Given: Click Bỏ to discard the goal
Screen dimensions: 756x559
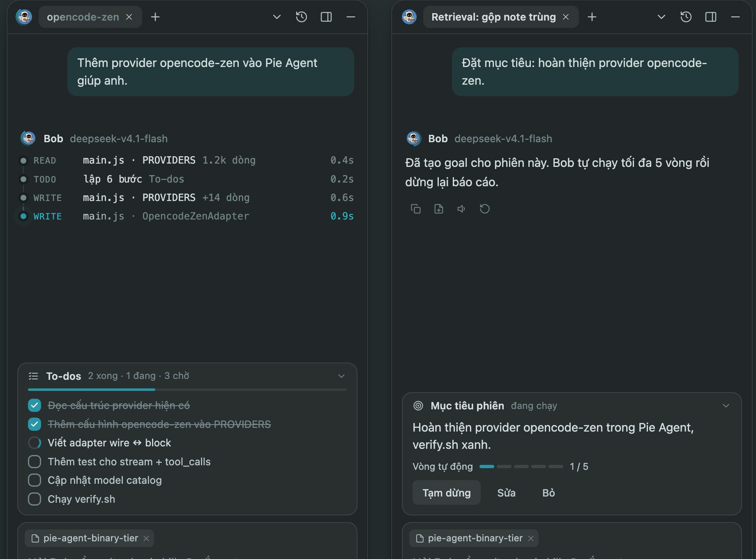Looking at the screenshot, I should [x=549, y=492].
